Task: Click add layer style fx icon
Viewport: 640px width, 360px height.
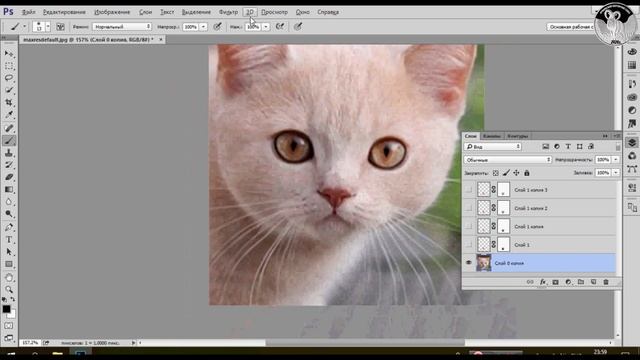Action: [543, 282]
